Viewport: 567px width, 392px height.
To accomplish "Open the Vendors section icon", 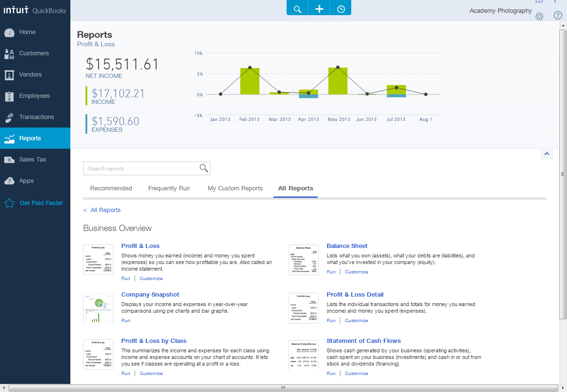I will [10, 75].
